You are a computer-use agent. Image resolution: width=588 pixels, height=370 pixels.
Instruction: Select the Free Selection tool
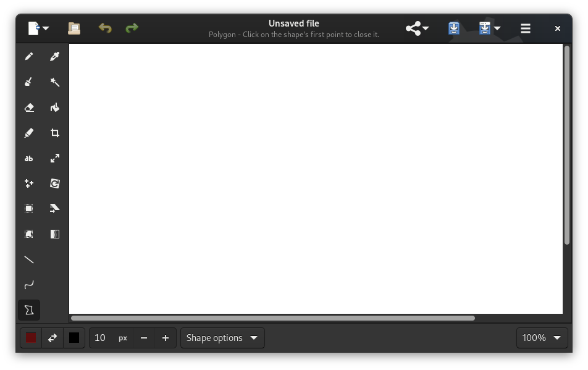(29, 234)
